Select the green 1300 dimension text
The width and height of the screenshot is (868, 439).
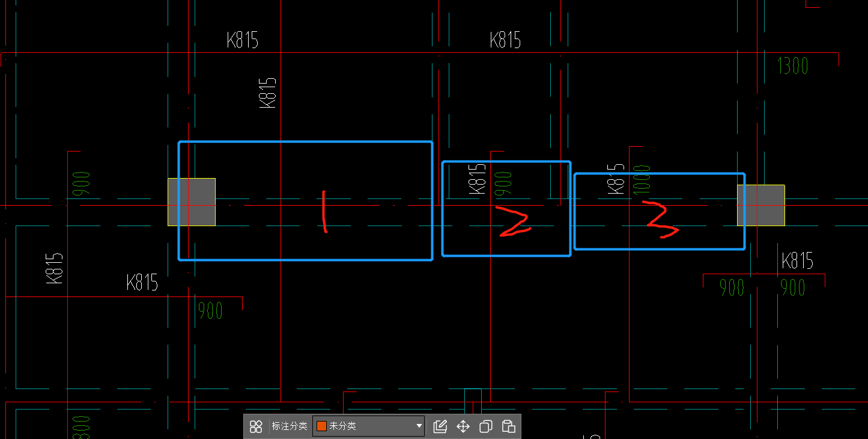tap(793, 66)
